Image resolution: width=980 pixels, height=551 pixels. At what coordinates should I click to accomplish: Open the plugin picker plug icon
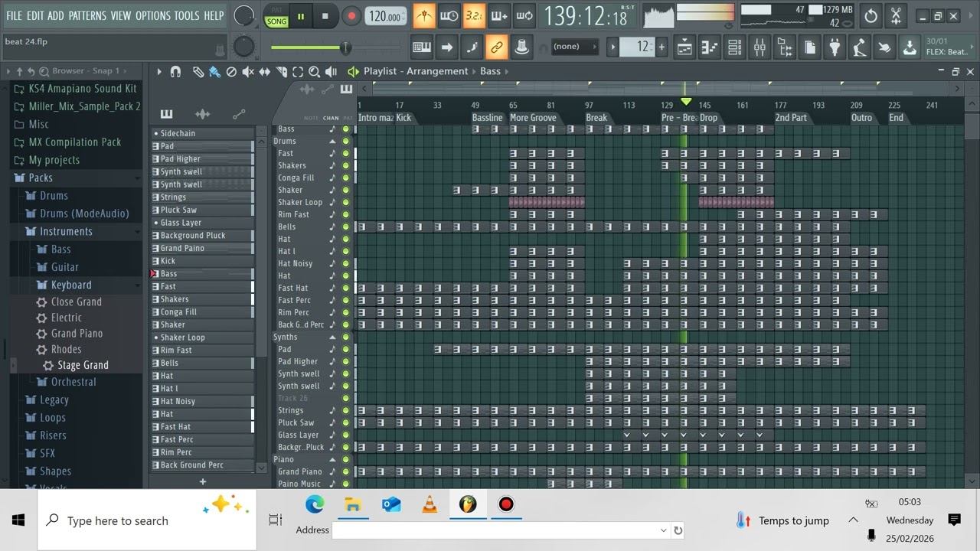pos(835,47)
